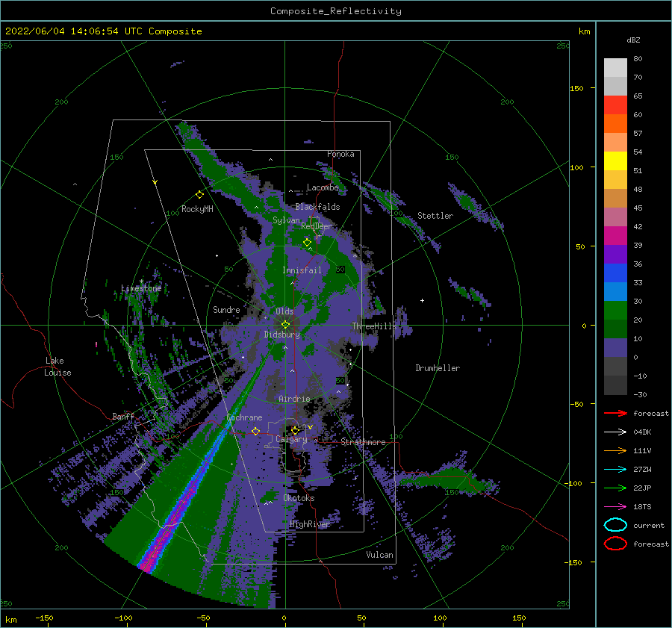Image resolution: width=672 pixels, height=628 pixels.
Task: Click the Cochrane city label
Action: (x=244, y=417)
